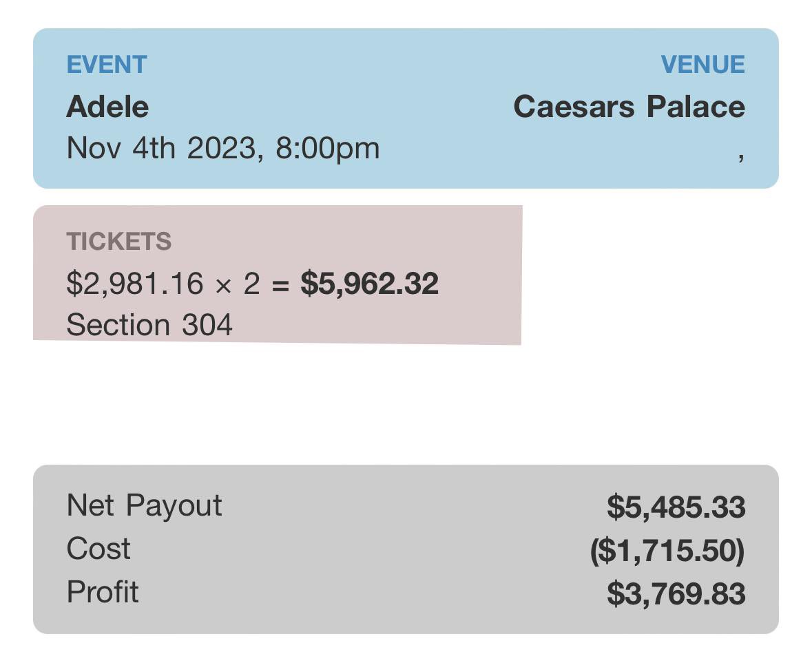Click the $5,962.32 ticket total
This screenshot has height=654, width=812.
pos(369,284)
